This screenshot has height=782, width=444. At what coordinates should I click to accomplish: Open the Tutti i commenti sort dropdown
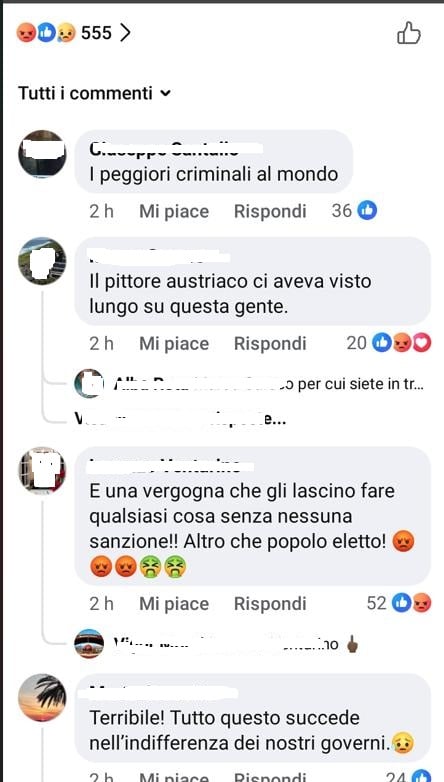[x=95, y=93]
